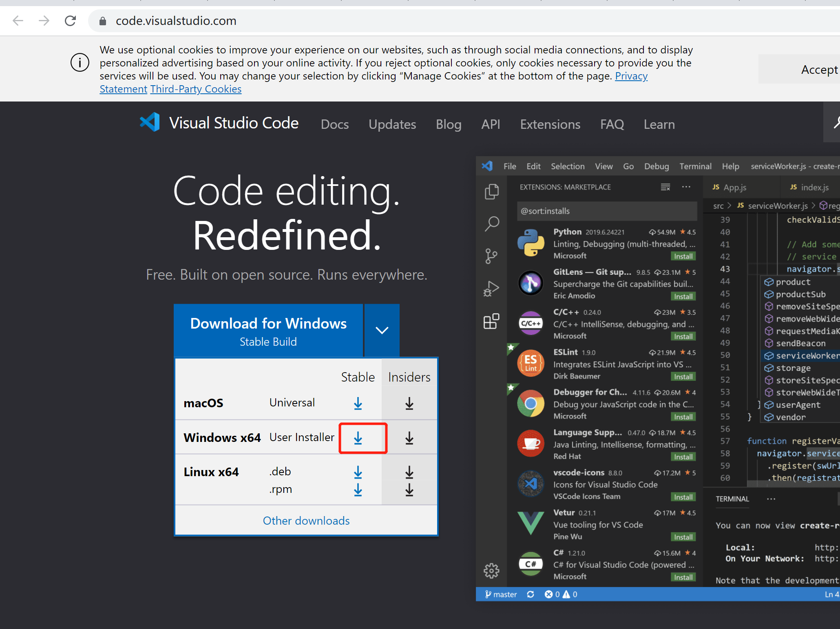Click the master branch status item
Viewport: 840px width, 629px height.
[x=501, y=594]
